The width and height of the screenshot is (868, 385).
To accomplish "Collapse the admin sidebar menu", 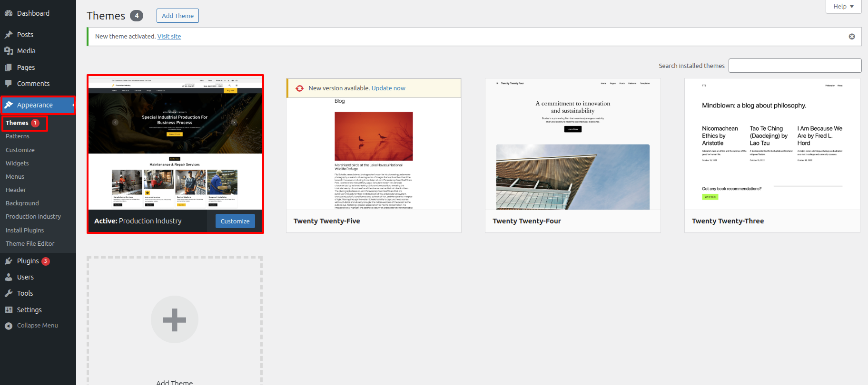I will 31,326.
